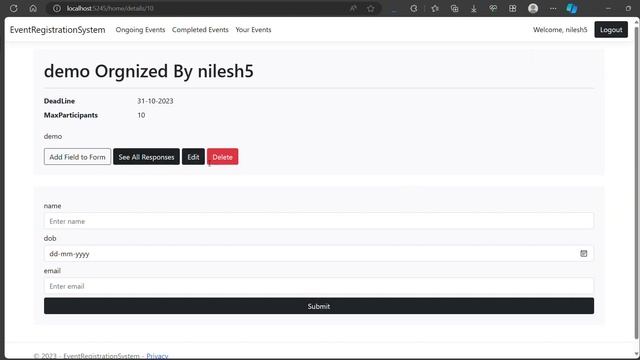Screen dimensions: 640x360
Task: Click the deadline value 31-10-2023
Action: 155,101
